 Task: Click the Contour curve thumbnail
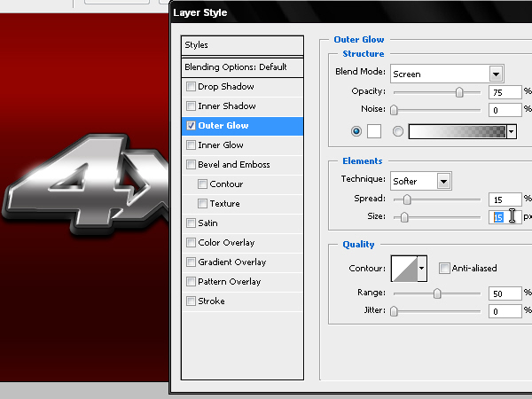pos(403,268)
